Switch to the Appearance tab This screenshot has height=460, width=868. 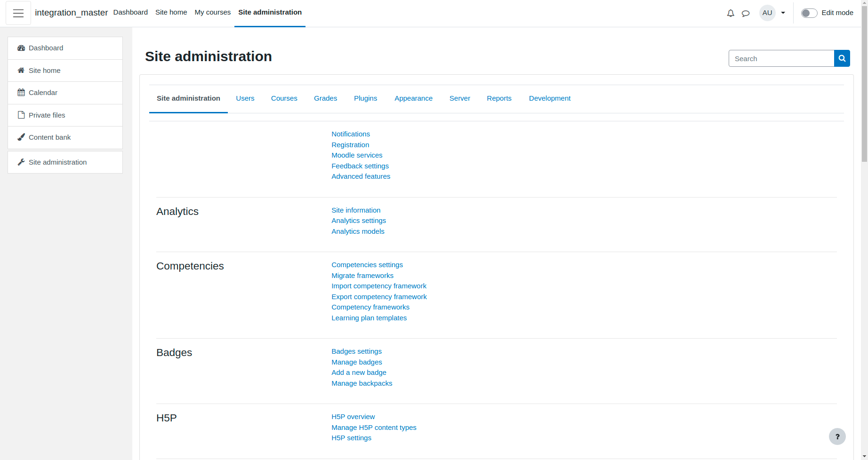point(414,98)
